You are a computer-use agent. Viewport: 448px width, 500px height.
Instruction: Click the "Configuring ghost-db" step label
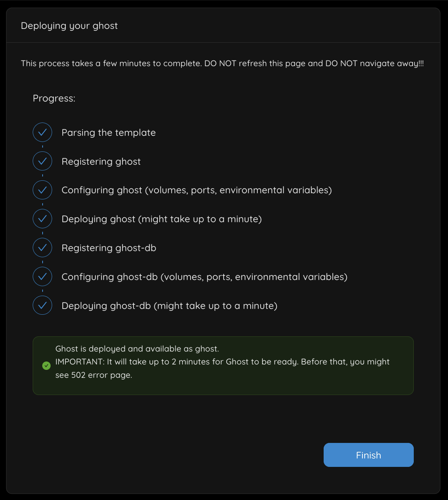[204, 277]
